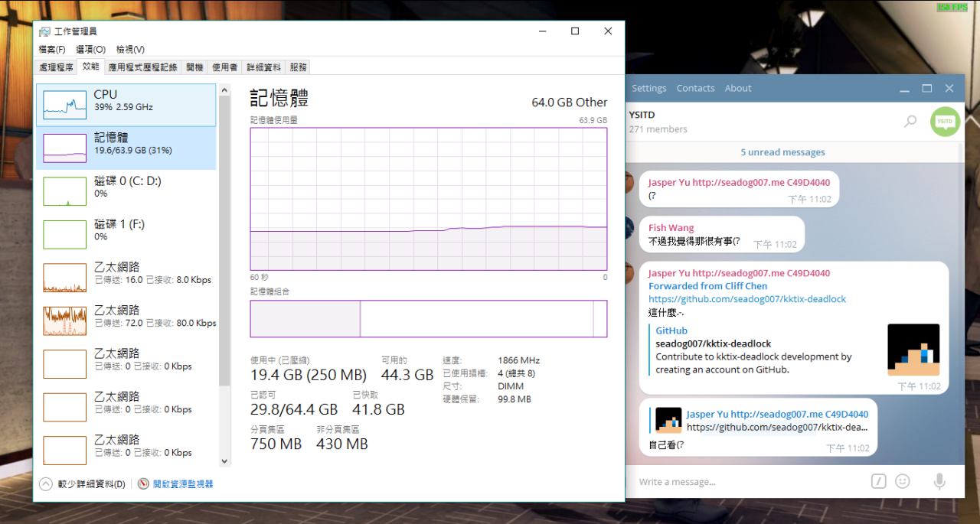Open seadog007/kktix-deadlock GitHub link
The image size is (980, 524).
click(747, 299)
